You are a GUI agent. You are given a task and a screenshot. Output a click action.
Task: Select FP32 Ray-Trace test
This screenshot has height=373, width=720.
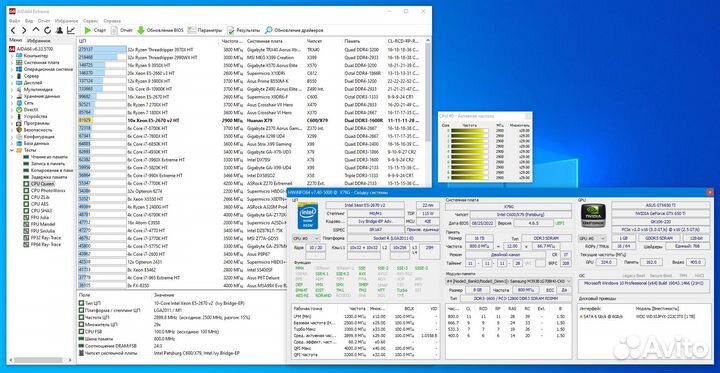(42, 238)
